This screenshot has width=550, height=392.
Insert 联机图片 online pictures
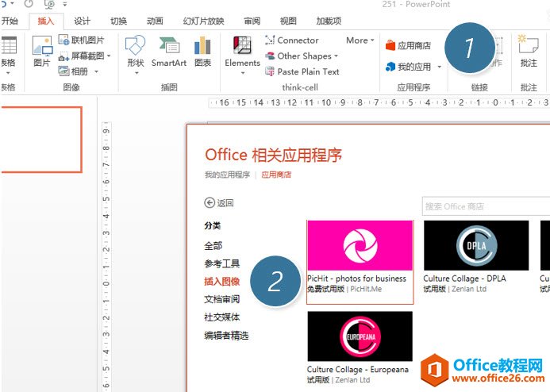click(82, 40)
